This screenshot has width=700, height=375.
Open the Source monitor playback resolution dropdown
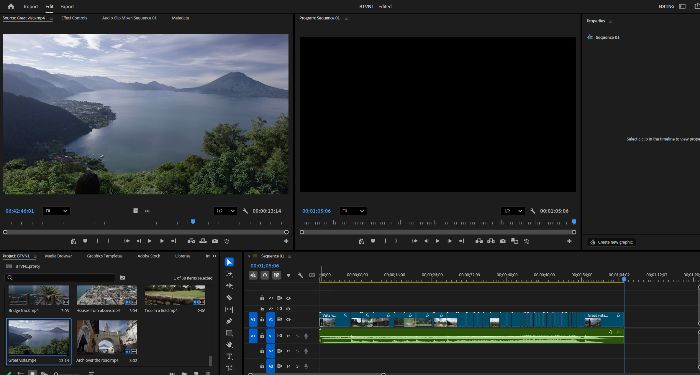pos(225,211)
